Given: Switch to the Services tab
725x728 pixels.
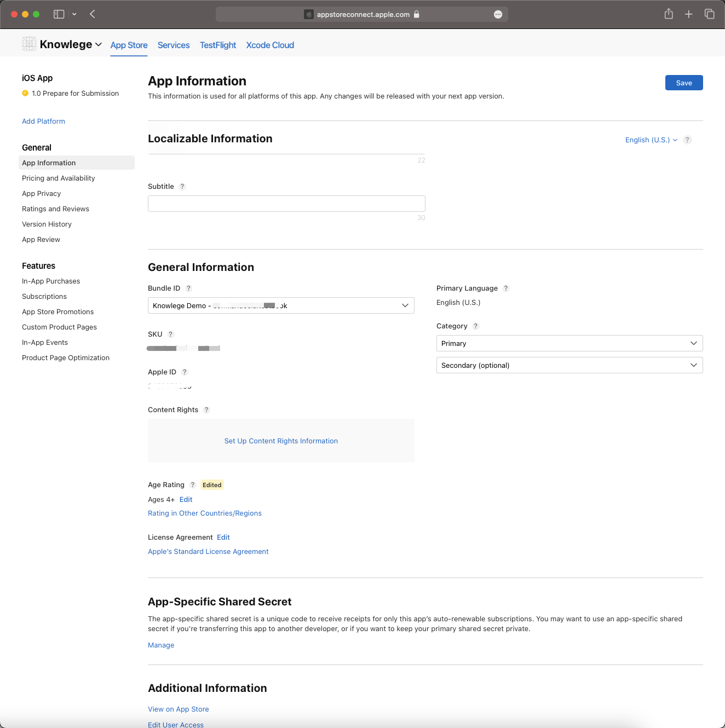Looking at the screenshot, I should (x=174, y=45).
